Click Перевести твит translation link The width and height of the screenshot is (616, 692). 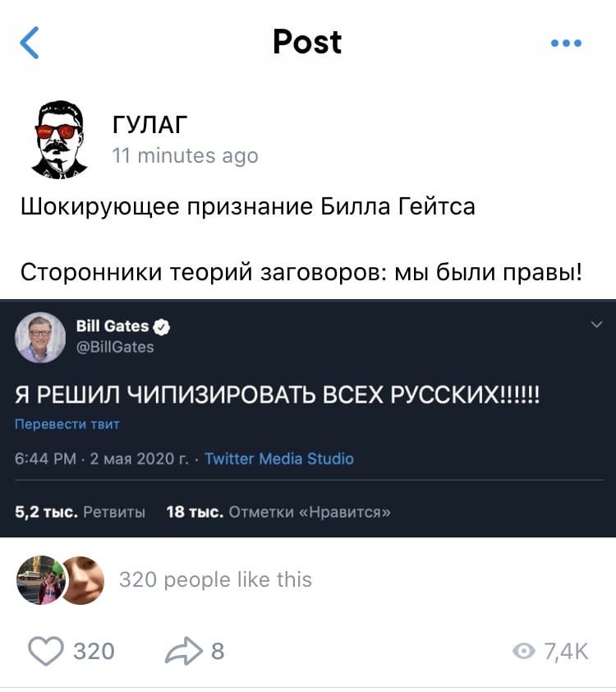pos(67,424)
